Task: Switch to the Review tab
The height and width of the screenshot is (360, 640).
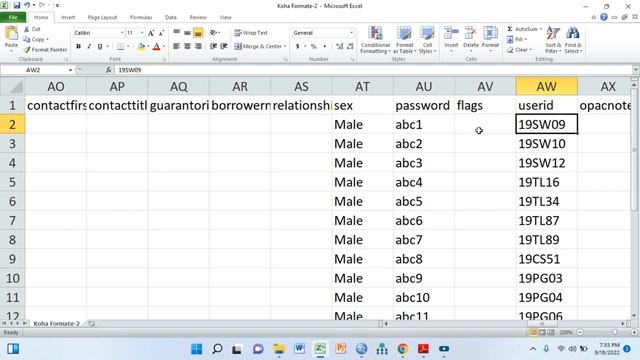Action: coord(198,17)
